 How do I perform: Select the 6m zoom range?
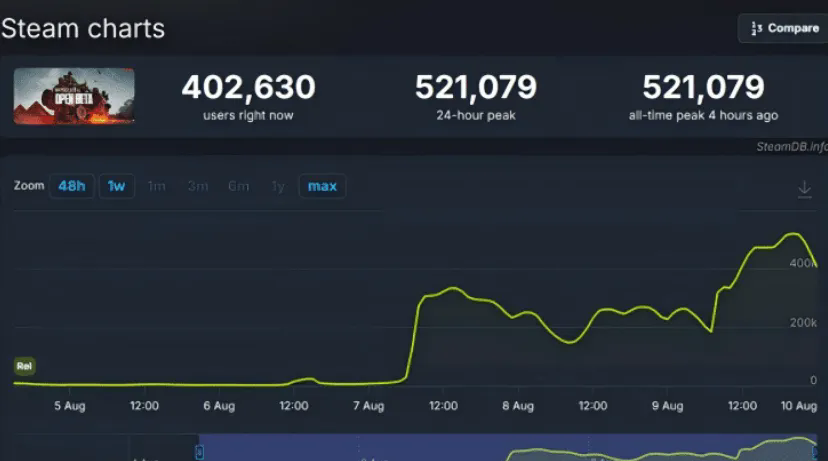tap(238, 186)
